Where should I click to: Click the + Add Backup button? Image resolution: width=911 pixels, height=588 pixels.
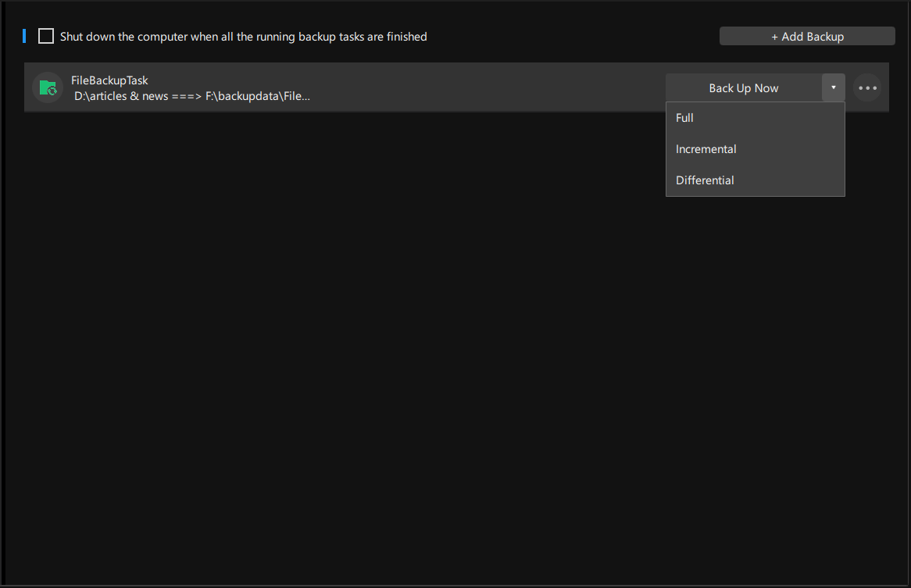(807, 36)
